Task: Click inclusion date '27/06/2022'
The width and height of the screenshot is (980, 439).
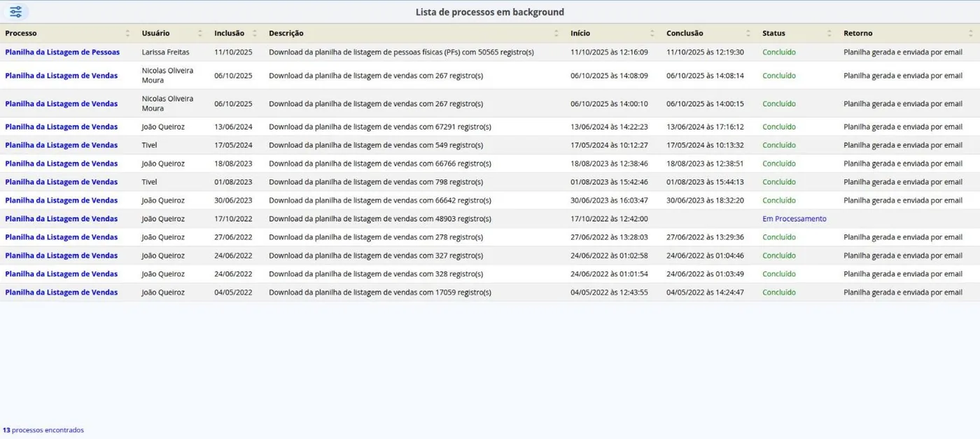Action: point(233,237)
